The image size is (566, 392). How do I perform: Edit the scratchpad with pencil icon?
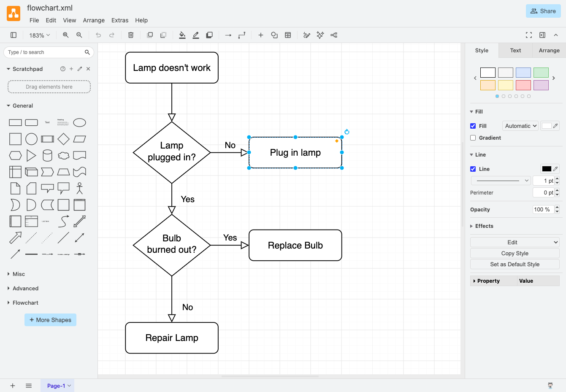(x=80, y=69)
